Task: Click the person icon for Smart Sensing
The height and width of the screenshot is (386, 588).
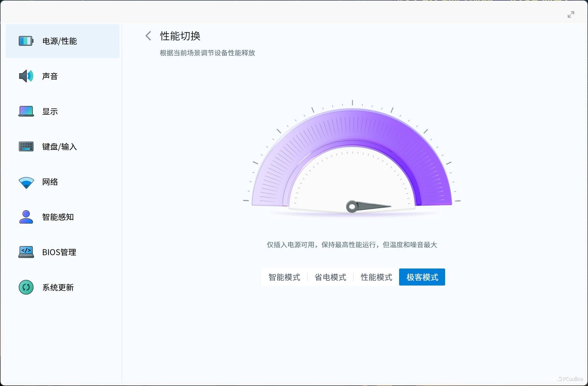Action: [26, 217]
